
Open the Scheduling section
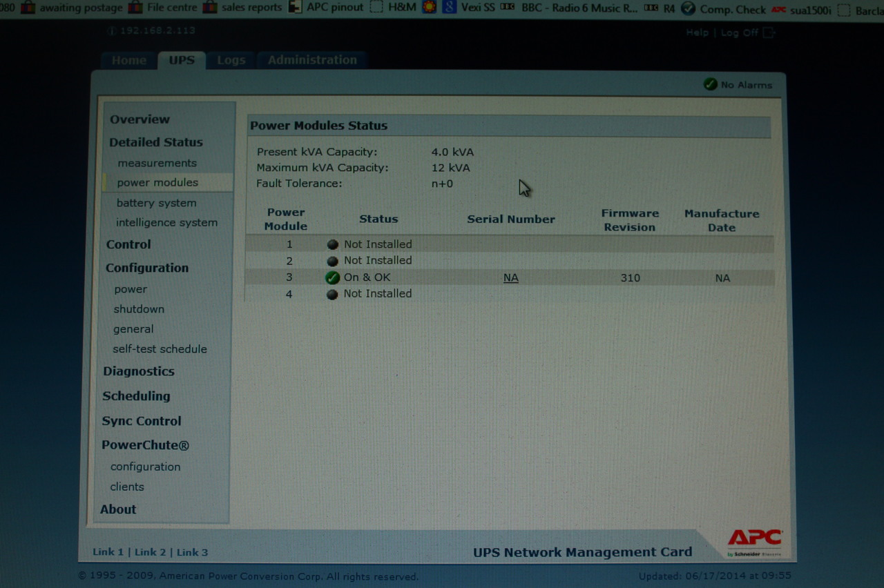136,396
